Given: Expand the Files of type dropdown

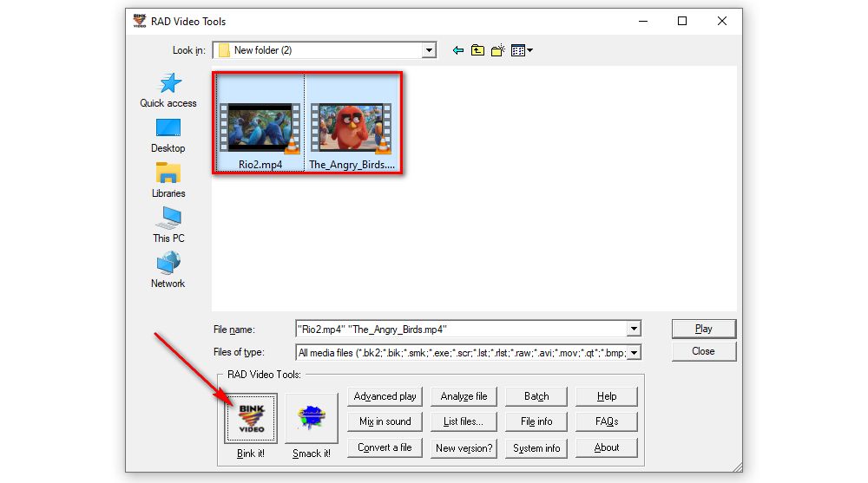Looking at the screenshot, I should click(634, 352).
